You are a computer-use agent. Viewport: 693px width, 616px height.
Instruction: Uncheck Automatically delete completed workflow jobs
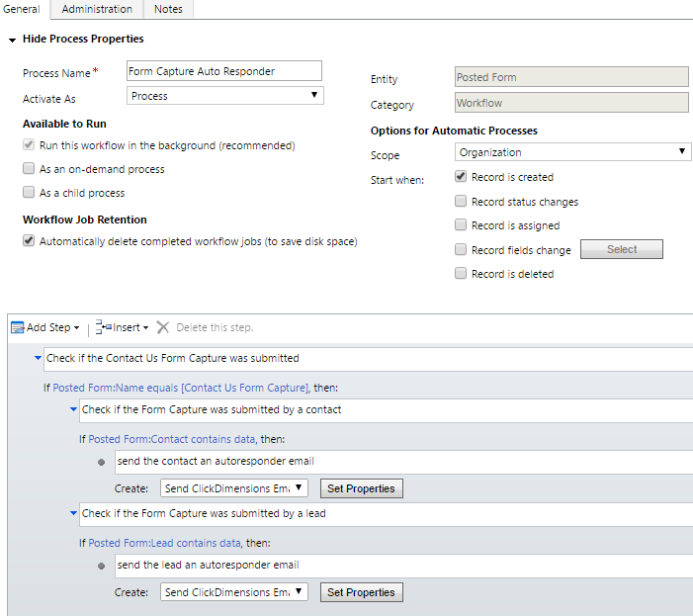pos(30,241)
